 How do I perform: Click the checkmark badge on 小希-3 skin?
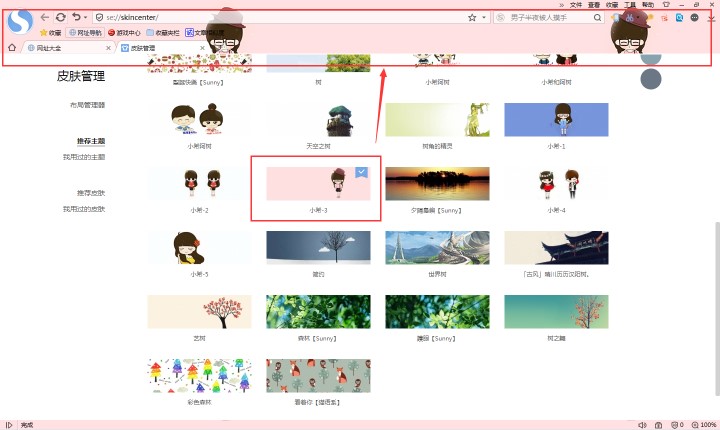pos(361,172)
